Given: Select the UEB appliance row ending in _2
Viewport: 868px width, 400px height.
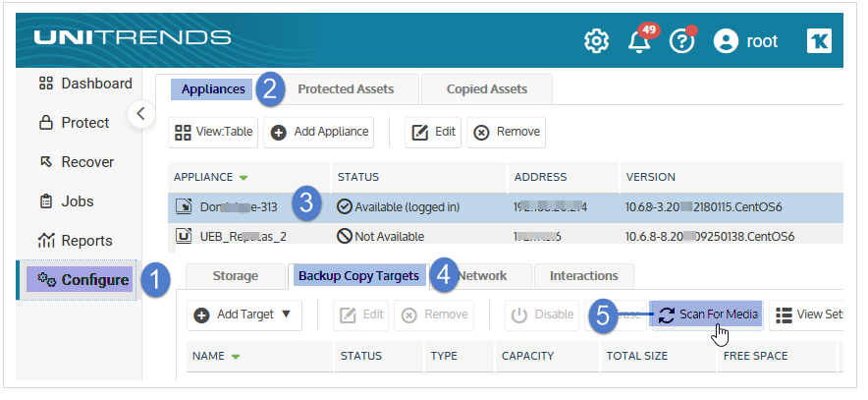Looking at the screenshot, I should 506,237.
